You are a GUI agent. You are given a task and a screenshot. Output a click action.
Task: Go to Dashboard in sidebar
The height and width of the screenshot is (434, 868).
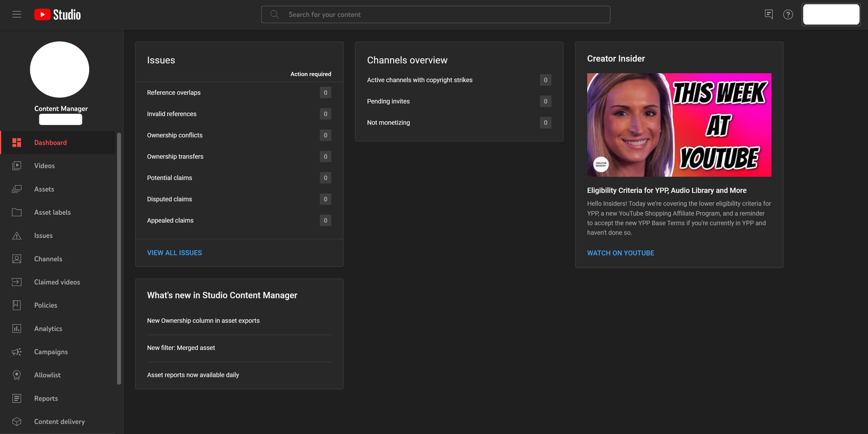tap(58, 142)
